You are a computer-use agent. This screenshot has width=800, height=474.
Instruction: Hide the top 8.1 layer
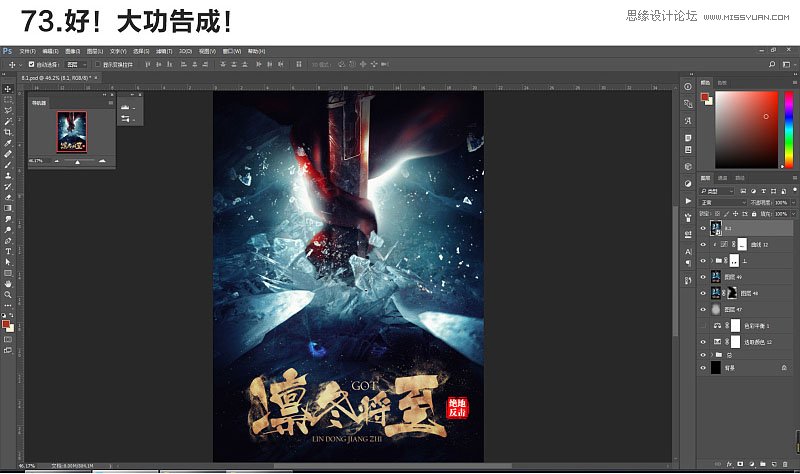point(704,228)
